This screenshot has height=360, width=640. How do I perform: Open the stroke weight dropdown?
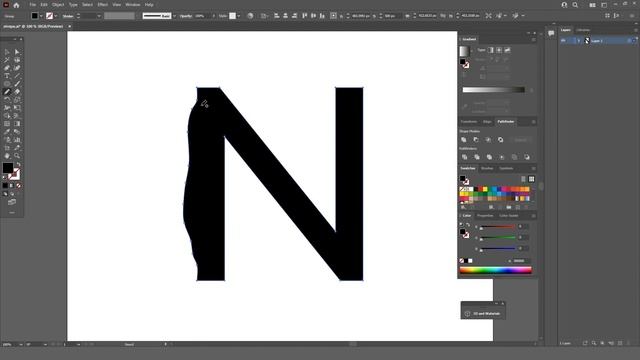pos(98,16)
